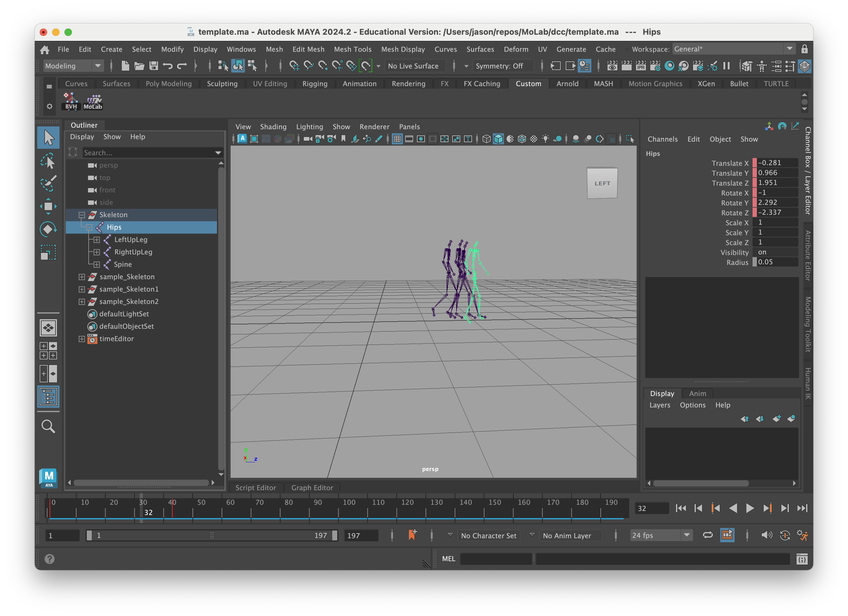Image resolution: width=848 pixels, height=616 pixels.
Task: Launch the MoLab shelf tool
Action: click(93, 101)
